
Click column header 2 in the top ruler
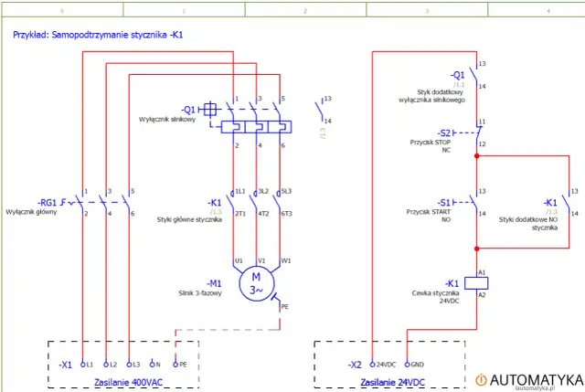coord(305,10)
